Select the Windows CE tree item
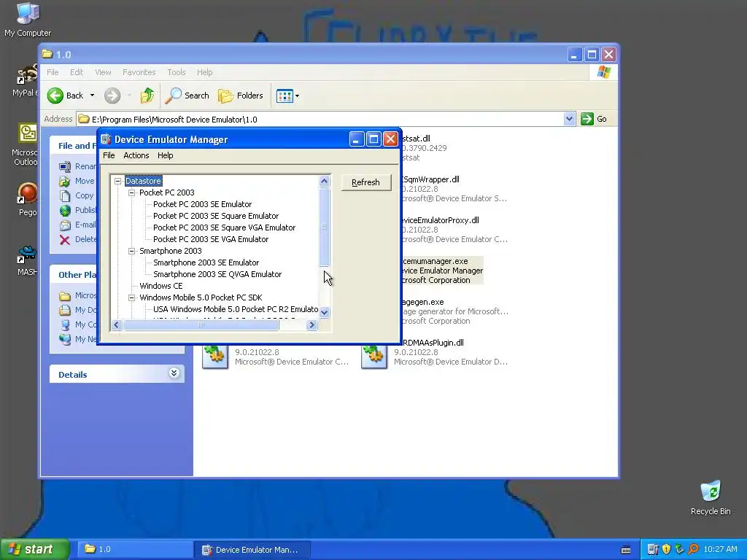The height and width of the screenshot is (560, 747). coord(160,286)
